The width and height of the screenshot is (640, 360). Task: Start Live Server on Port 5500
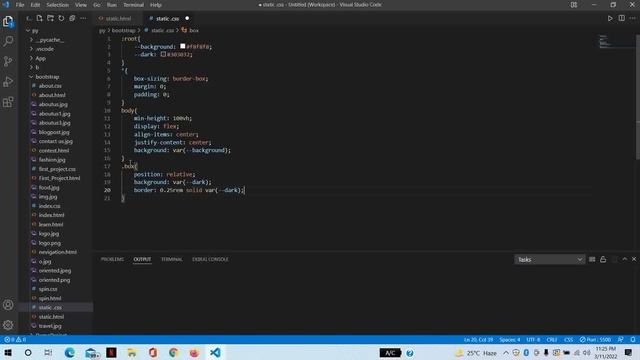595,340
